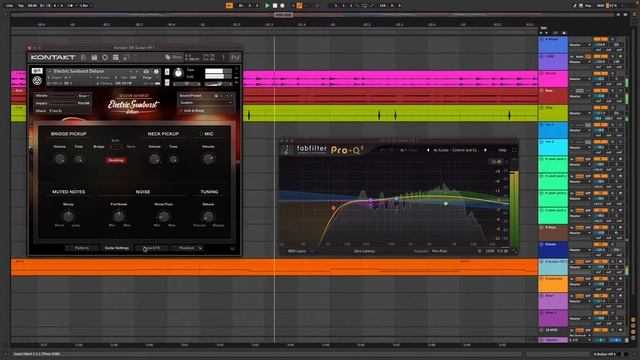Viewport: 640px width, 360px height.
Task: Click the FabFilter logo icon in Pro-Q 3
Action: click(287, 150)
